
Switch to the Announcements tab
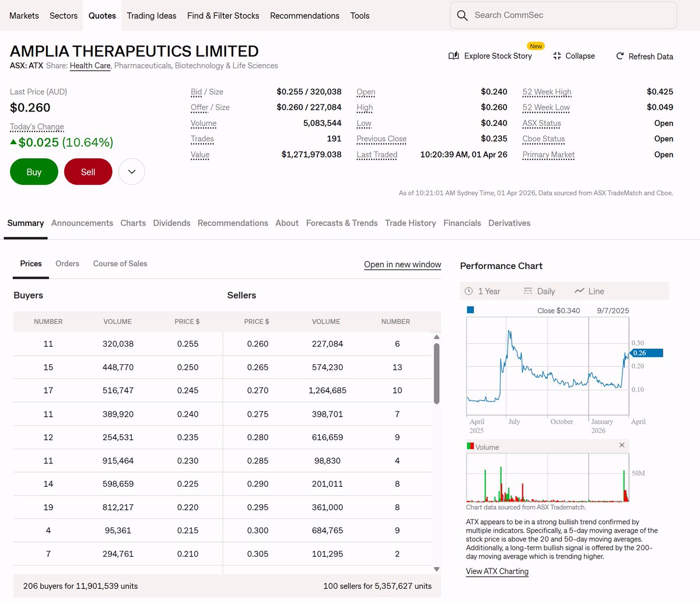82,223
